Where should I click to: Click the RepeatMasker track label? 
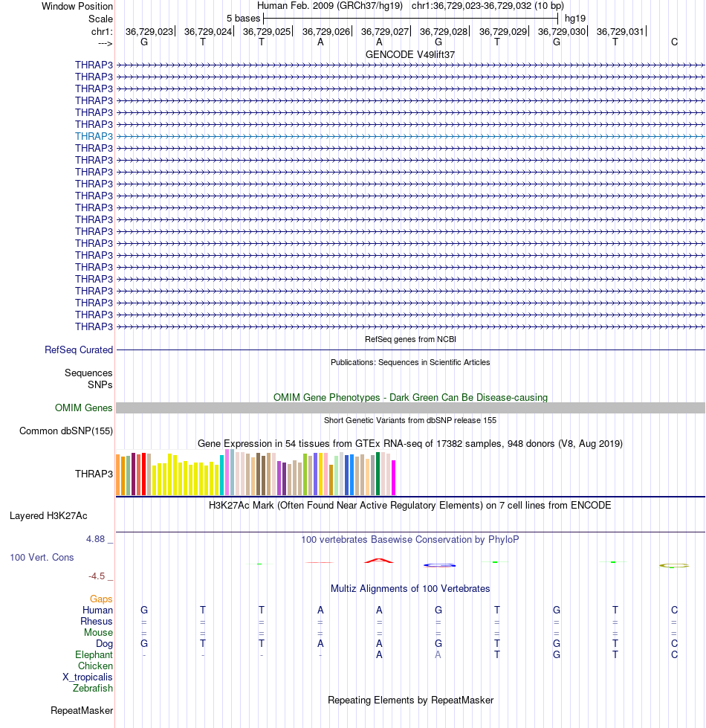tap(82, 710)
